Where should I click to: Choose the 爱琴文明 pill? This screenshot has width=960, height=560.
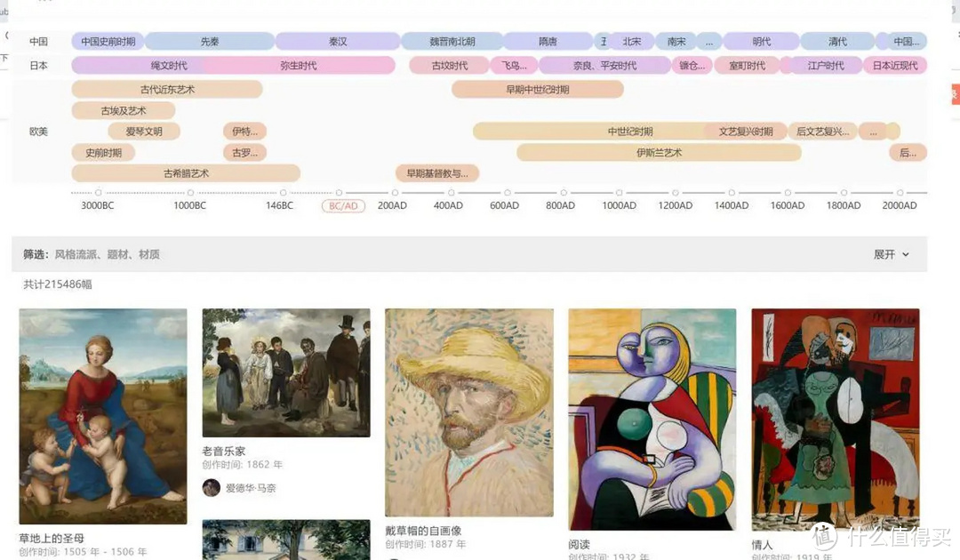[x=144, y=132]
